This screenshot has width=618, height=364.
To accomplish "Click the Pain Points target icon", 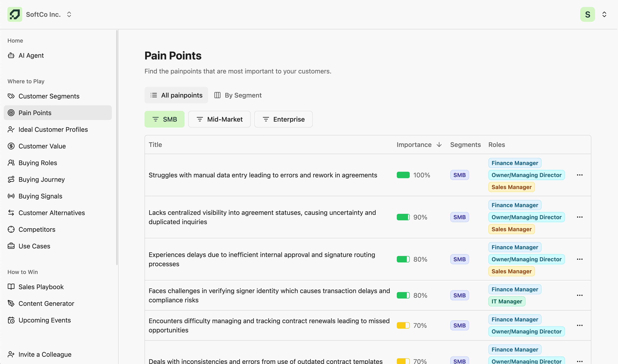I will pyautogui.click(x=11, y=113).
